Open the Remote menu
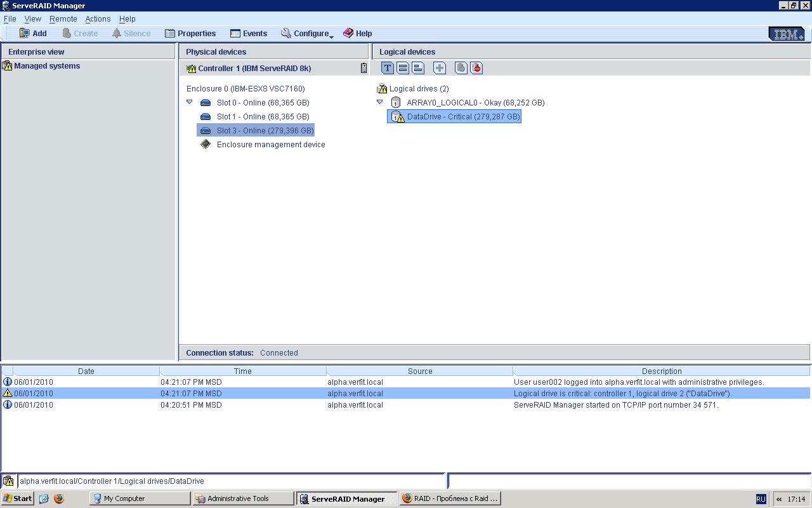 [63, 19]
